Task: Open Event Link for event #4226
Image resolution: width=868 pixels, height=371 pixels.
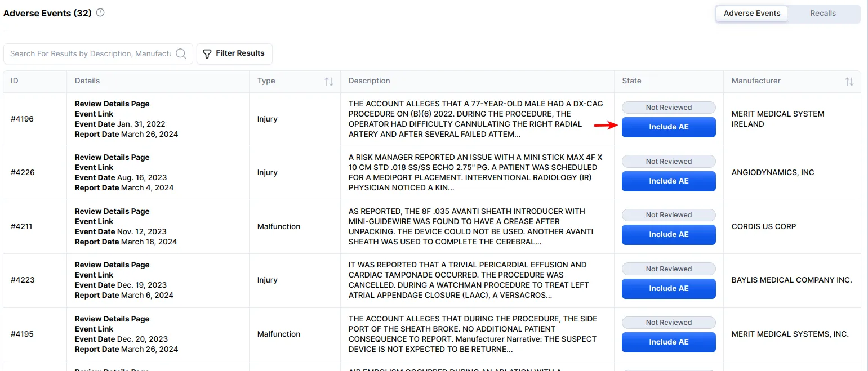Action: tap(94, 167)
